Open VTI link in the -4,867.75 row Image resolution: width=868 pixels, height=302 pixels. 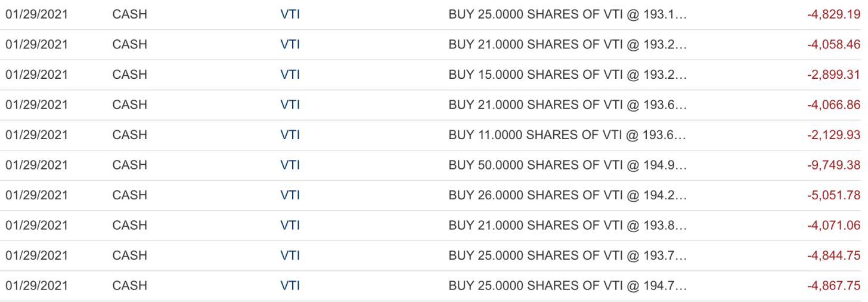[290, 285]
